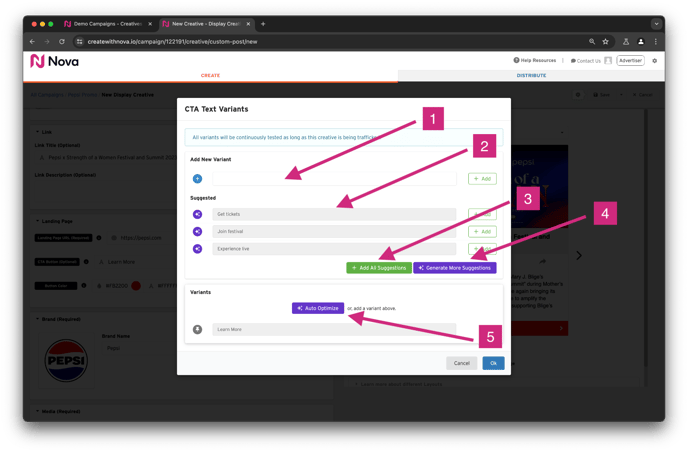The image size is (688, 452).
Task: Click the Nova logo in header
Action: 52,61
